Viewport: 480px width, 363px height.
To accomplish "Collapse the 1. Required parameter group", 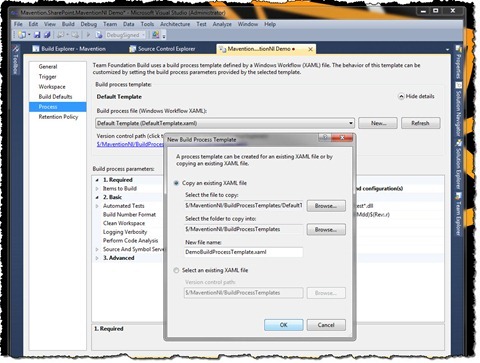I will (x=97, y=180).
